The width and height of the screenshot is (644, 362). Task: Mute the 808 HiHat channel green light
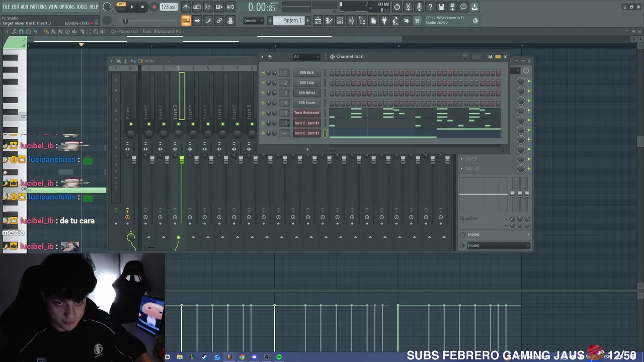pos(263,93)
